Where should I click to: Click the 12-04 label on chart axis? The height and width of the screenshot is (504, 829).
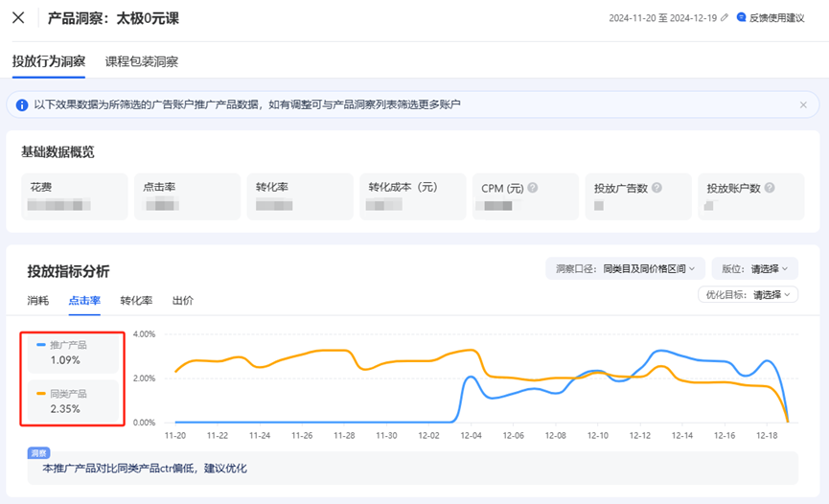click(472, 435)
